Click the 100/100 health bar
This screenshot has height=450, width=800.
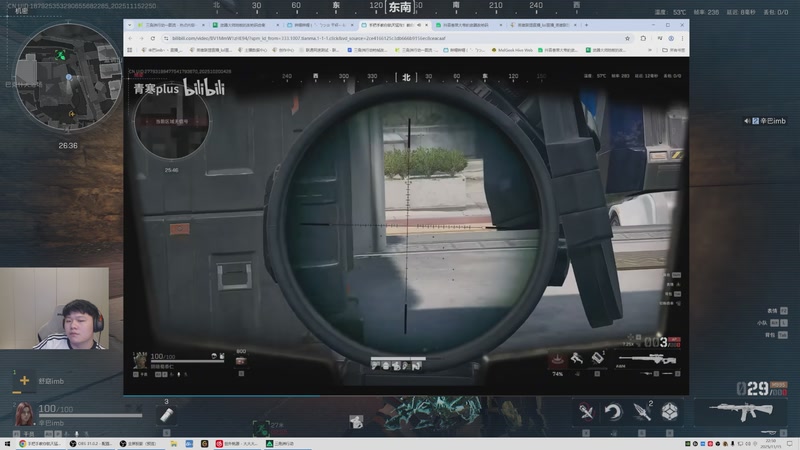(90, 415)
